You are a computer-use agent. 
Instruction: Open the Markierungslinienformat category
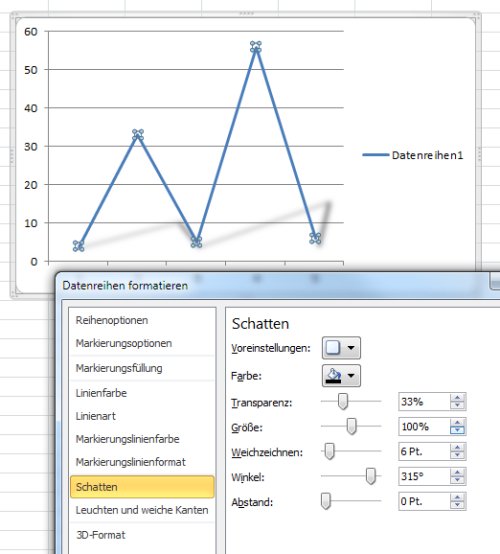(130, 462)
